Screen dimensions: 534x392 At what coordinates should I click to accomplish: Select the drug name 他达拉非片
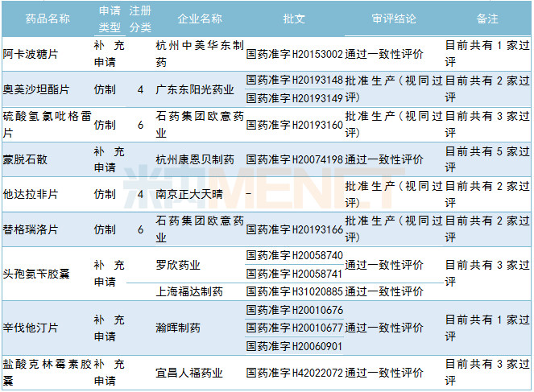(31, 194)
